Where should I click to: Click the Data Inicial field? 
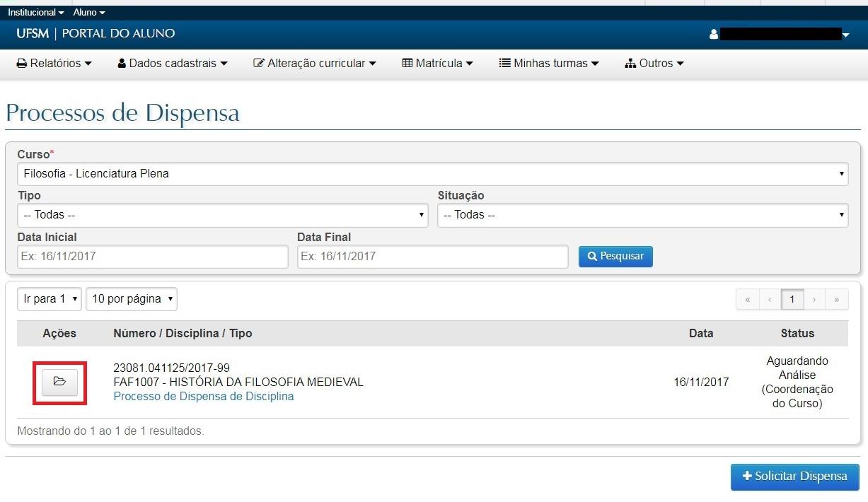[153, 257]
